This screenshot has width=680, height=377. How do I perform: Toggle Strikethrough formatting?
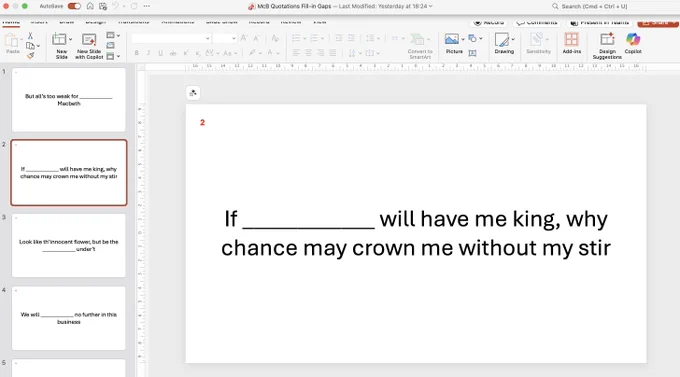[173, 53]
